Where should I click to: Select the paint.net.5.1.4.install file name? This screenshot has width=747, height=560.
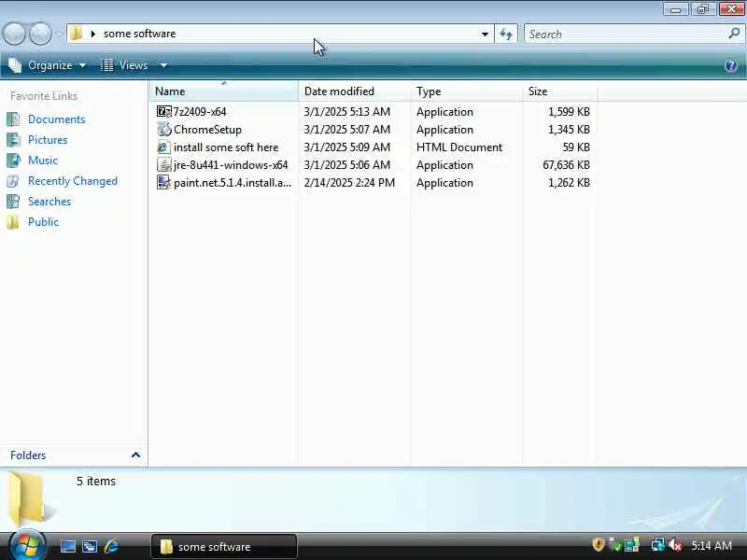click(233, 182)
